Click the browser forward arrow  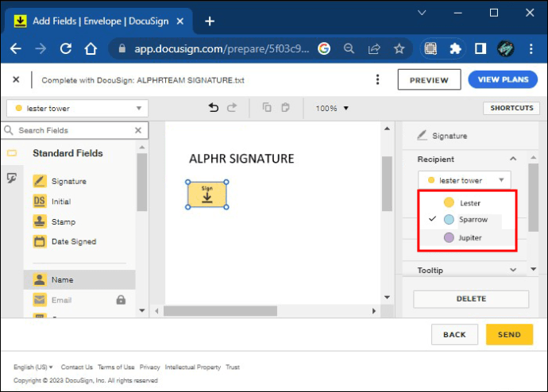[x=41, y=48]
